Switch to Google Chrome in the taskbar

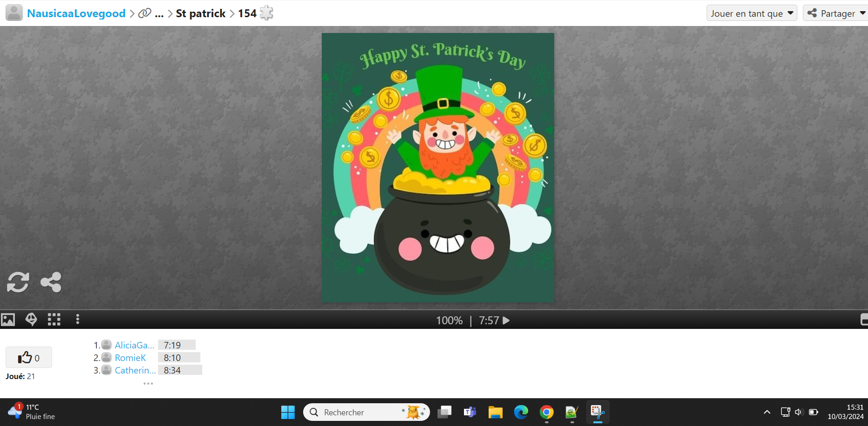[547, 412]
